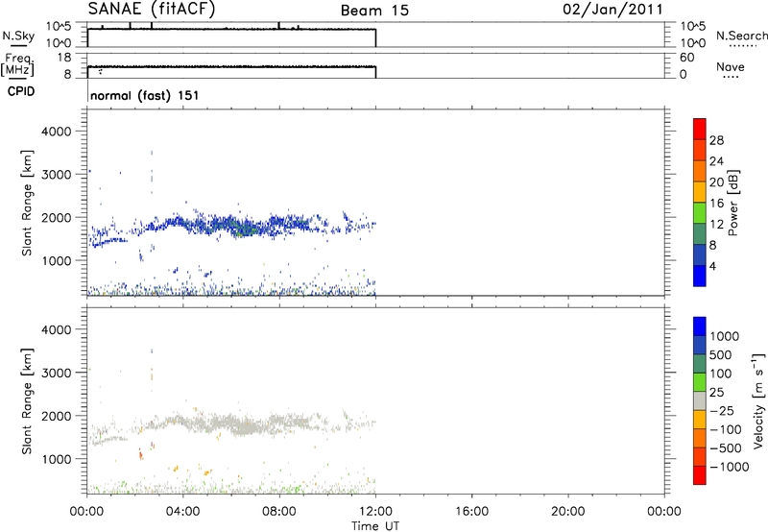Screen dimensions: 768x532
Task: Select '3000' tick on the power panel axis
Action: (x=56, y=175)
